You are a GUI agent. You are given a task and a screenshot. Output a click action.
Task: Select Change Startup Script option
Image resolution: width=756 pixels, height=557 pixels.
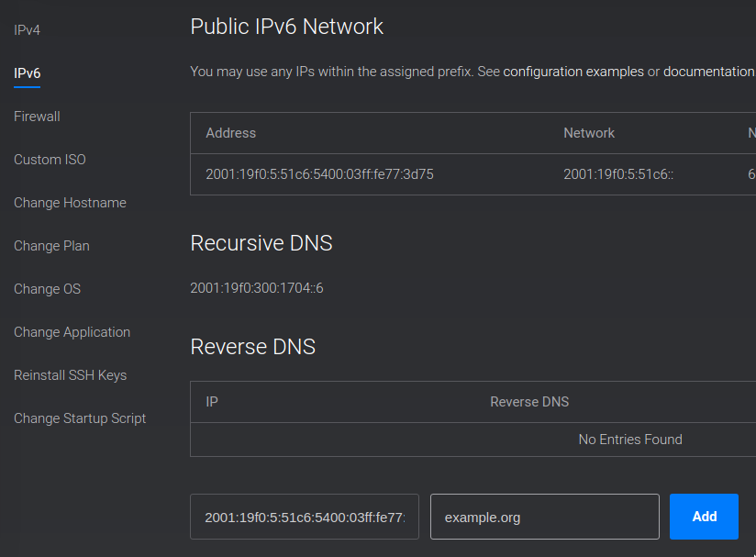coord(80,418)
